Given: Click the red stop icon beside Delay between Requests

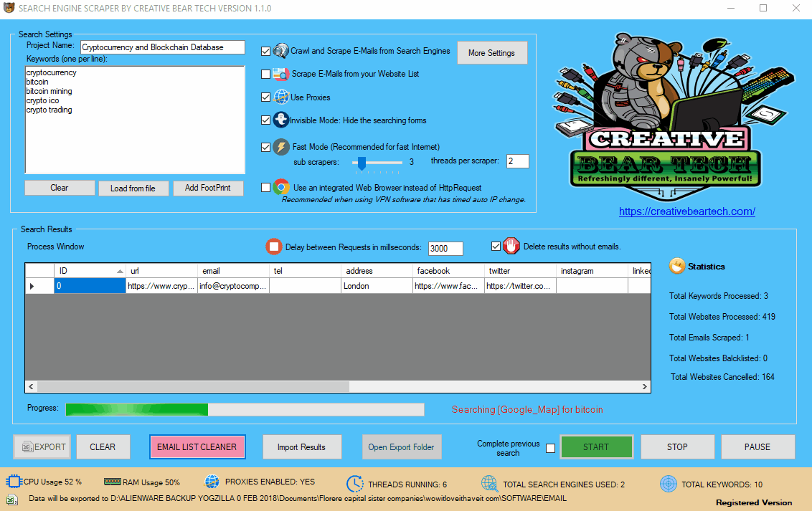Looking at the screenshot, I should click(273, 247).
